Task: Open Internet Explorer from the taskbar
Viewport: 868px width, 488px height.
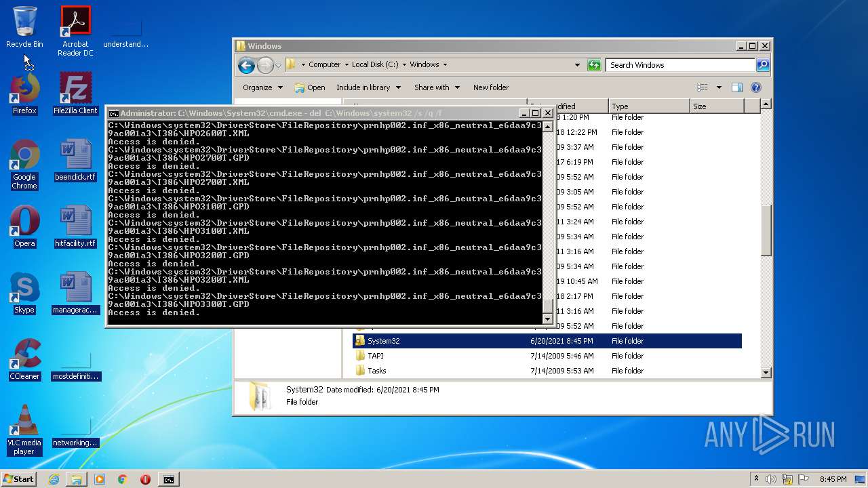Action: coord(54,479)
